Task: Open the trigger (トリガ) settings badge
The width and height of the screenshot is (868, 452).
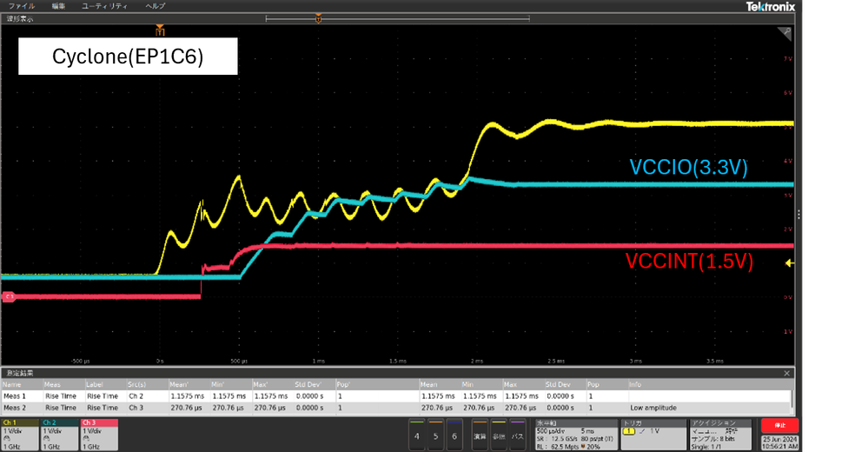Action: coord(653,435)
